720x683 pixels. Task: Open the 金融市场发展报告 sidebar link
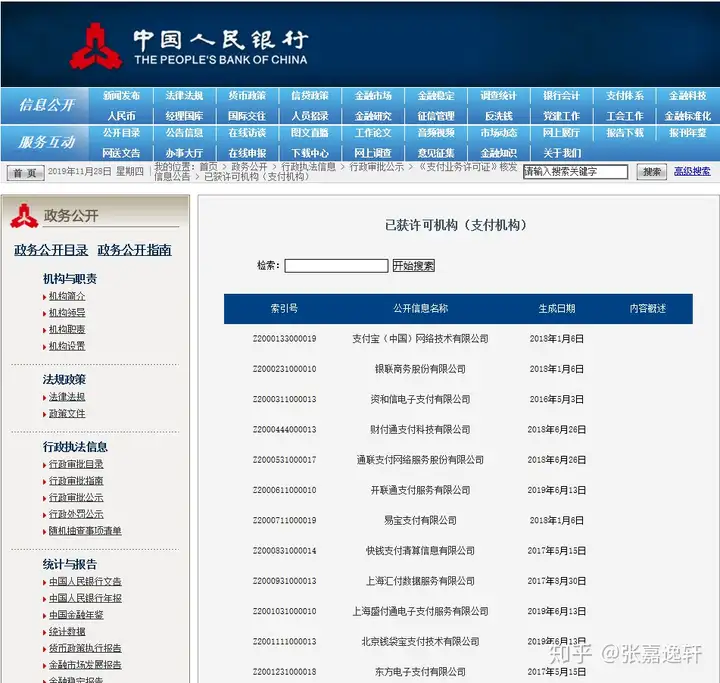pos(85,665)
